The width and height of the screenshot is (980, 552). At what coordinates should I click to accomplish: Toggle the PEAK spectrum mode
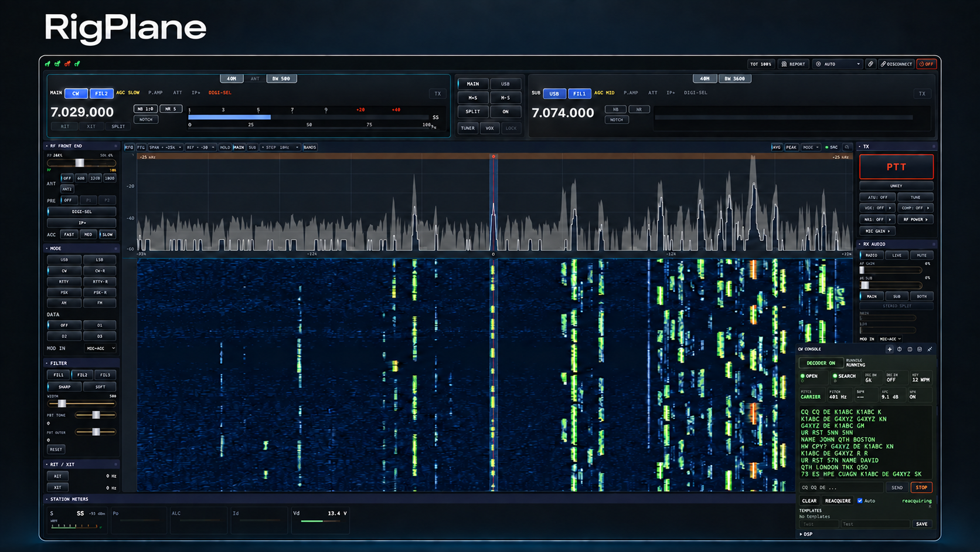(791, 147)
